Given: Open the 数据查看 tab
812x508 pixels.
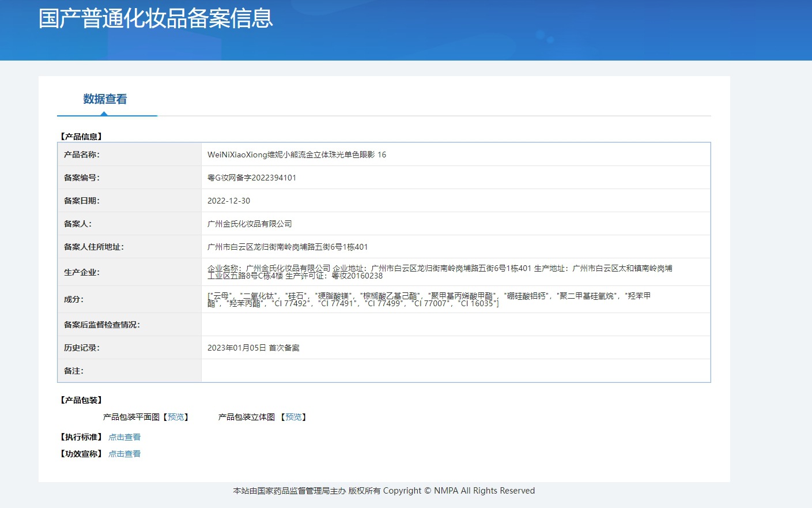Looking at the screenshot, I should pos(105,99).
